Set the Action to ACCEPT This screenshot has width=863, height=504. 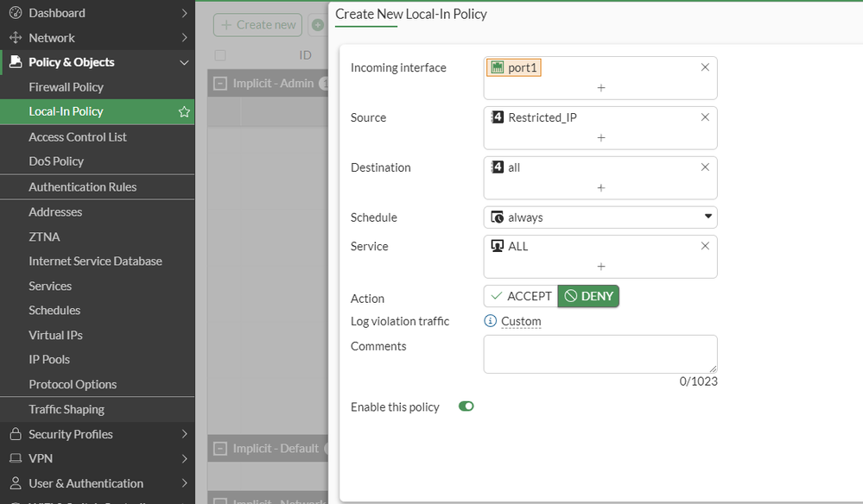521,296
